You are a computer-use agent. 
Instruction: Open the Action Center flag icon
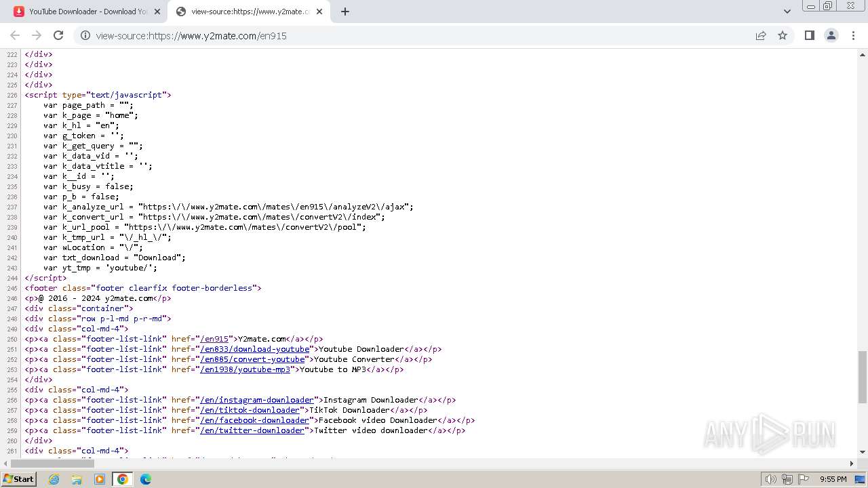pyautogui.click(x=803, y=479)
